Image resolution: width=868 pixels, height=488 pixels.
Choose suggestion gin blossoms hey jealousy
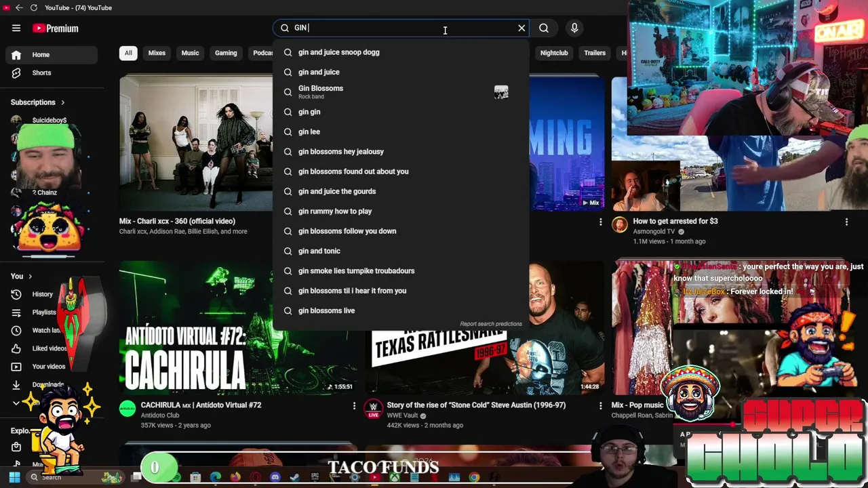(x=401, y=152)
